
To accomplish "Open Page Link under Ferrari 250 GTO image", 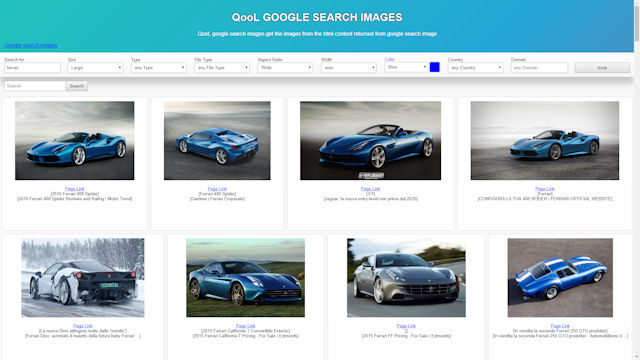I will coord(560,326).
